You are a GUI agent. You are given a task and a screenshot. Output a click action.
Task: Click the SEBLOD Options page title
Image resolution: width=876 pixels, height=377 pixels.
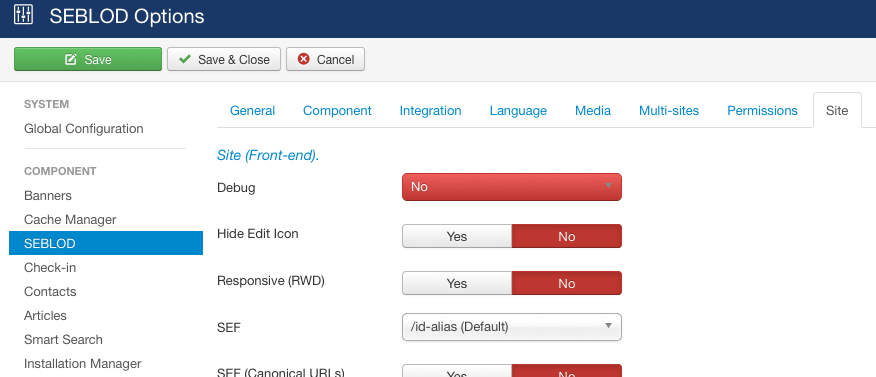pyautogui.click(x=127, y=16)
